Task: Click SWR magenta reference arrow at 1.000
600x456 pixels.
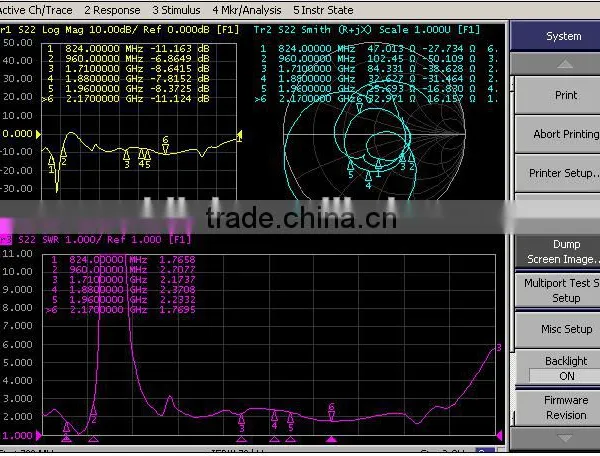Action: (x=39, y=435)
